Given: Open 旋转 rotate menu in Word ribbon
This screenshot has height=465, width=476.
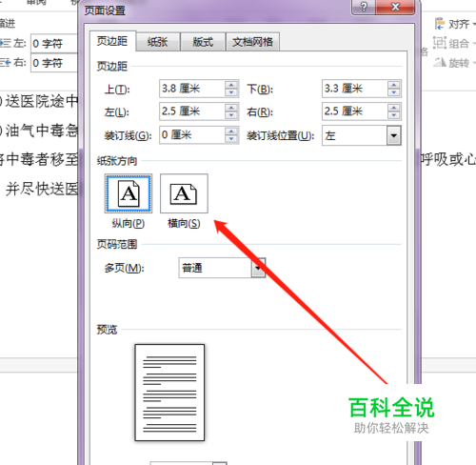Looking at the screenshot, I should pyautogui.click(x=462, y=63).
